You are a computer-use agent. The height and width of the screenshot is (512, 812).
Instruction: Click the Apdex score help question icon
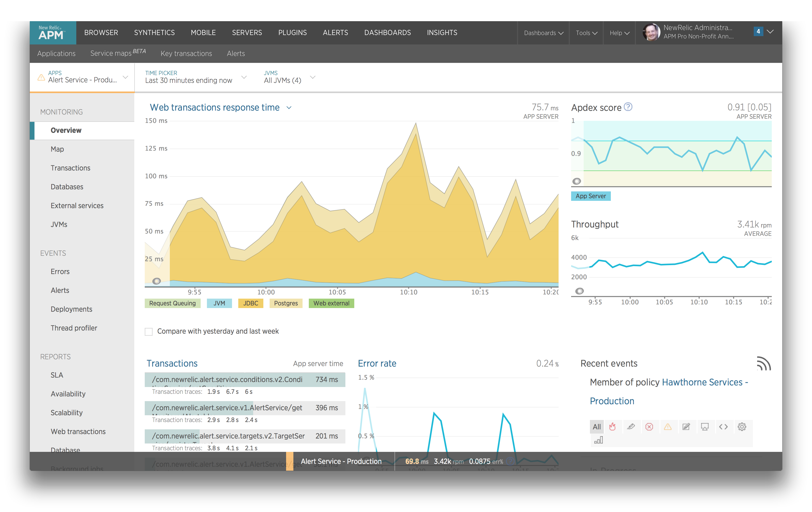[628, 107]
